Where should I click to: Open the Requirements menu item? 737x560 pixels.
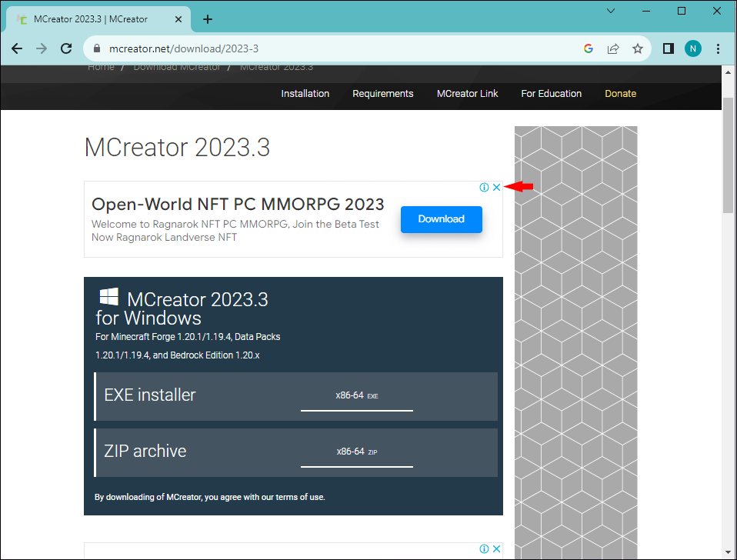pyautogui.click(x=383, y=94)
